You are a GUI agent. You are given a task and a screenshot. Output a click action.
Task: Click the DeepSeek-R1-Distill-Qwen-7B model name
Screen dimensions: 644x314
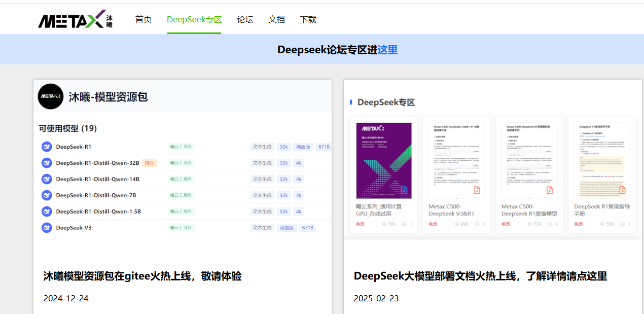tap(96, 195)
